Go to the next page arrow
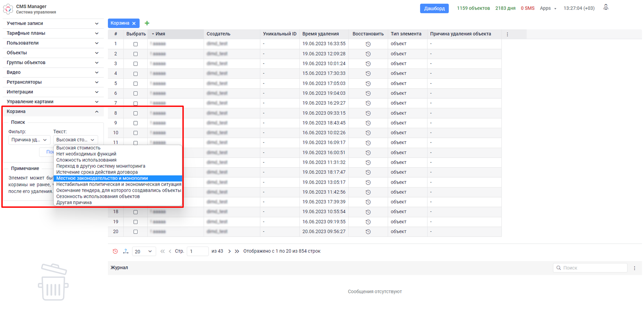Screen dimensions: 644x311 229,251
